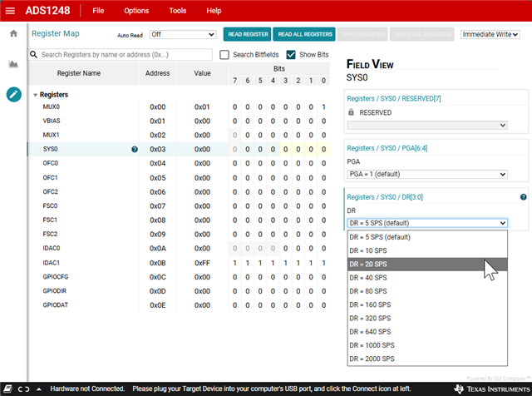The width and height of the screenshot is (532, 396).
Task: Select DR = 2000 SPS option
Action: pos(427,359)
